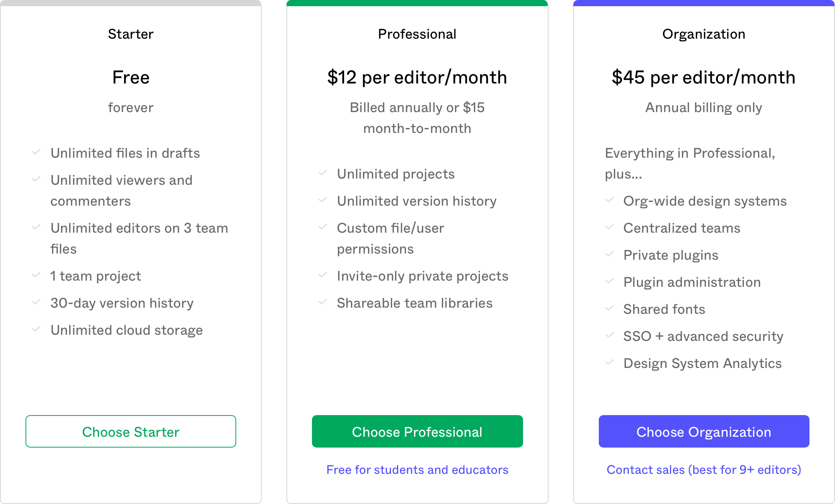Click the $45 per editor/month price

coord(704,77)
